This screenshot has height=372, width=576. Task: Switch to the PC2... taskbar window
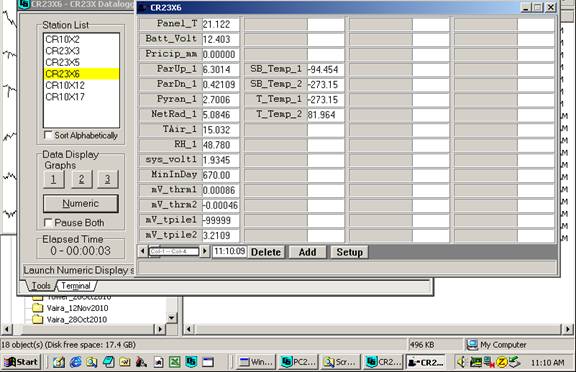[x=298, y=362]
